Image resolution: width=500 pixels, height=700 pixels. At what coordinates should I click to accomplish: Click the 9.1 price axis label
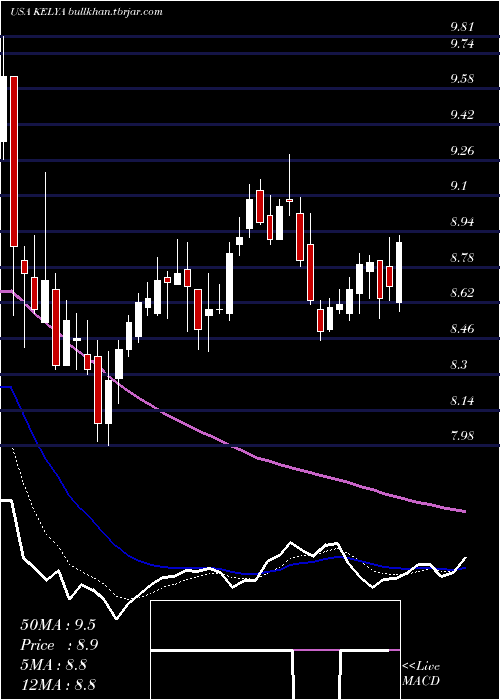(x=458, y=186)
